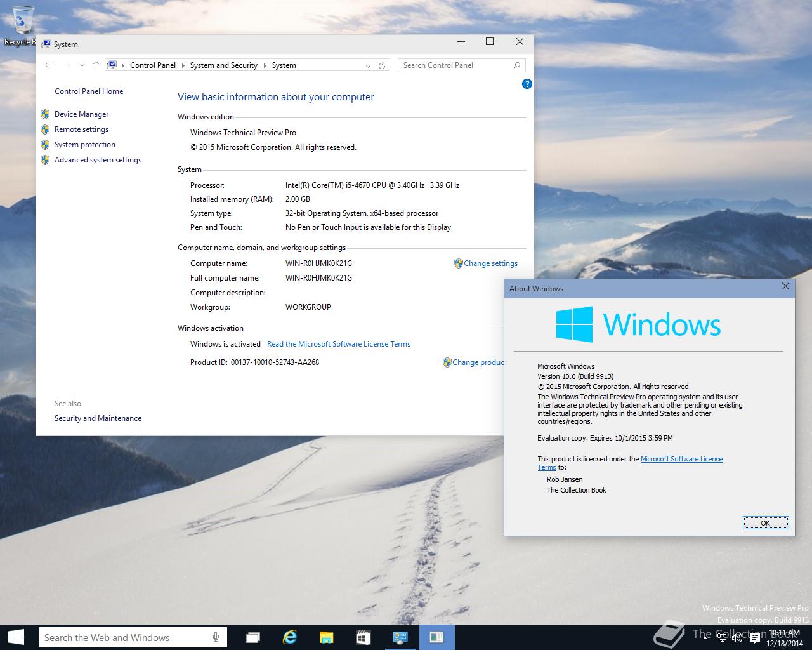The image size is (812, 650).
Task: Open Control Panel Home link
Action: [x=89, y=91]
